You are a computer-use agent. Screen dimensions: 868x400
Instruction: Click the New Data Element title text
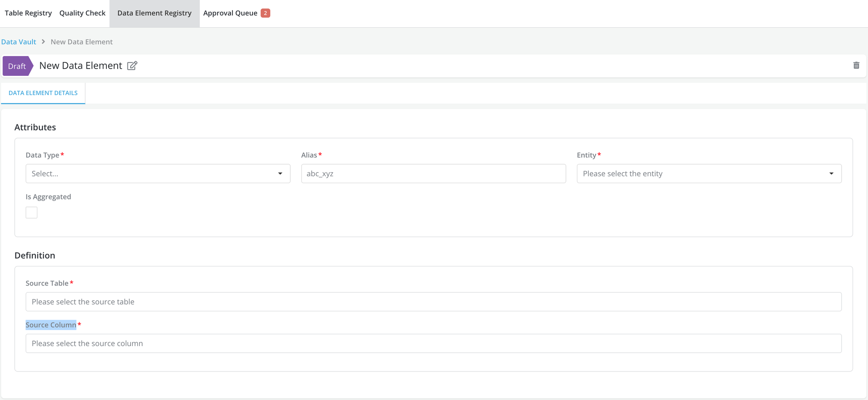(80, 66)
